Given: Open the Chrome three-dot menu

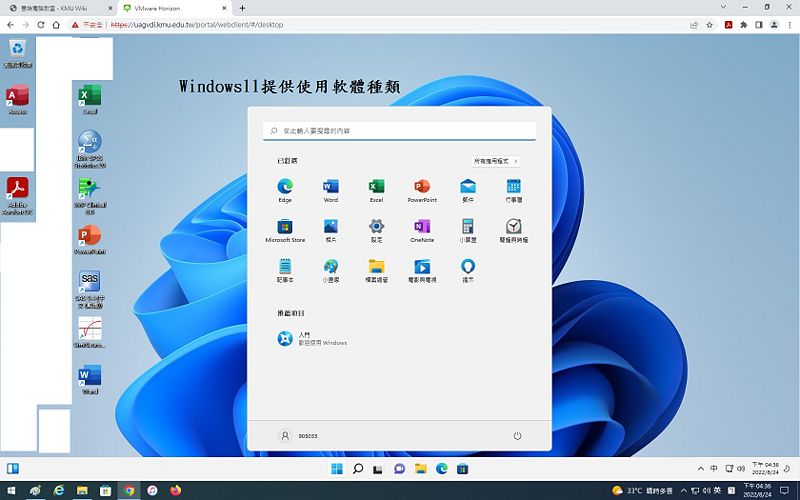Looking at the screenshot, I should tap(789, 24).
